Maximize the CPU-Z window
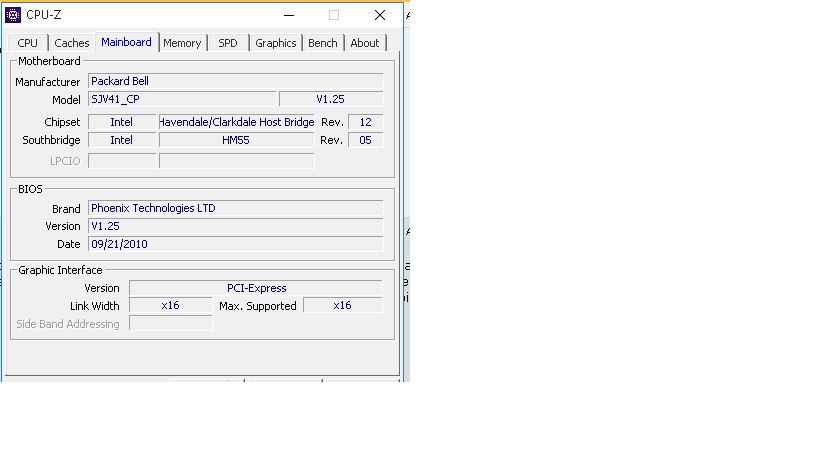This screenshot has width=819, height=460. pos(334,15)
